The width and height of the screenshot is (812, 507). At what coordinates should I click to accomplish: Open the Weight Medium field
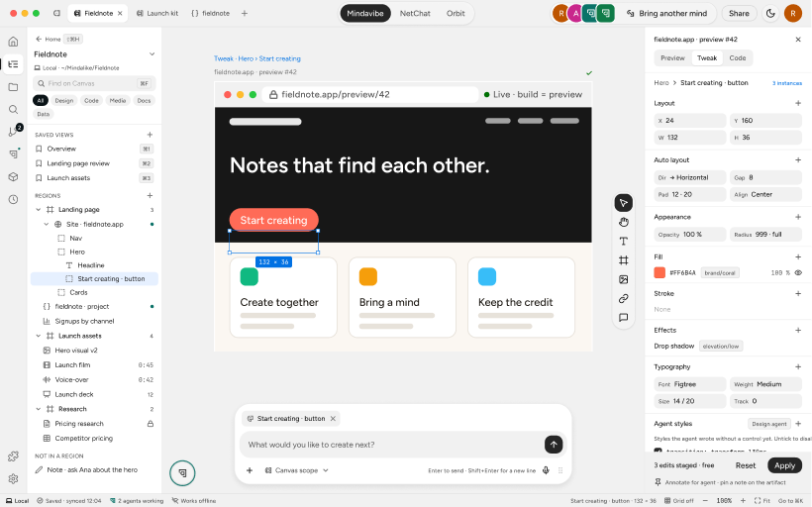coord(765,384)
